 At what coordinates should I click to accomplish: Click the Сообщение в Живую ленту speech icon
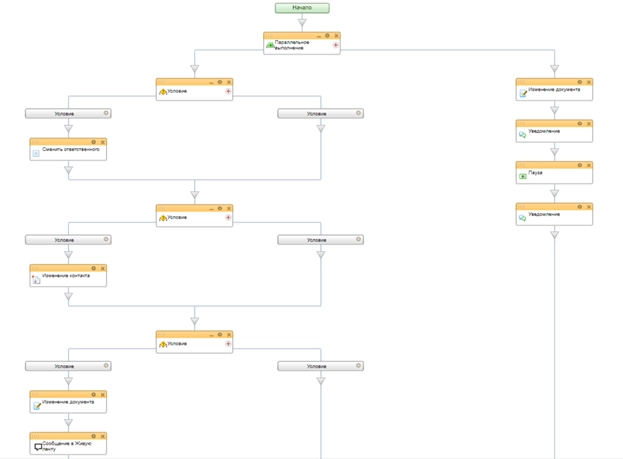pyautogui.click(x=37, y=447)
